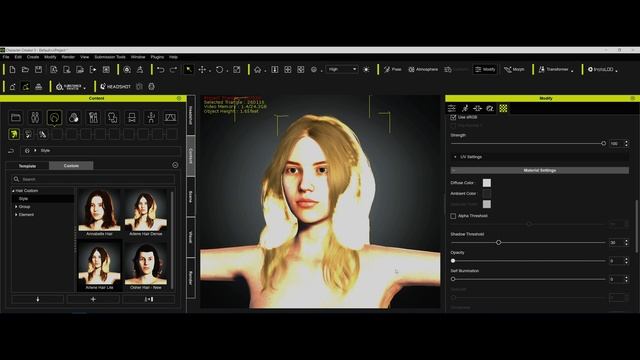Click the Open Project folder icon
This screenshot has height=360, width=640.
click(x=25, y=69)
